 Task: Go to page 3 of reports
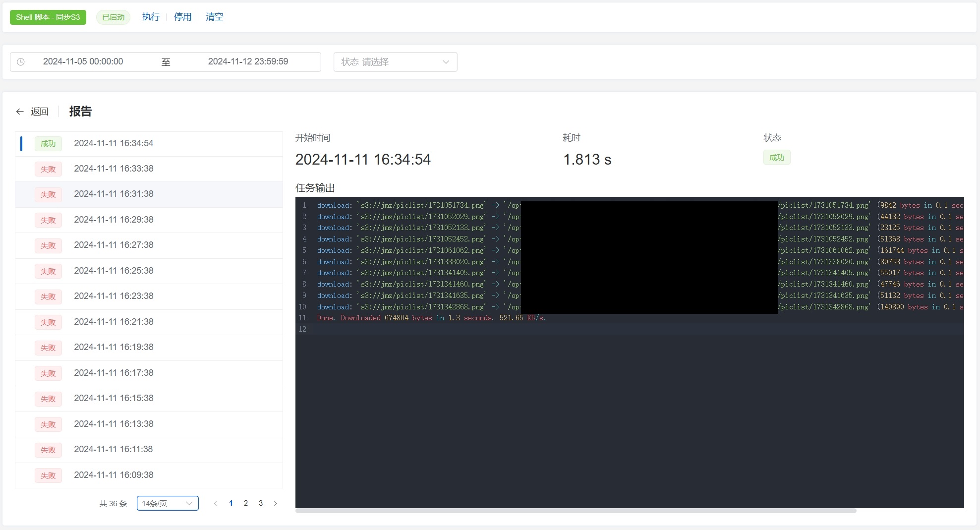pyautogui.click(x=260, y=503)
